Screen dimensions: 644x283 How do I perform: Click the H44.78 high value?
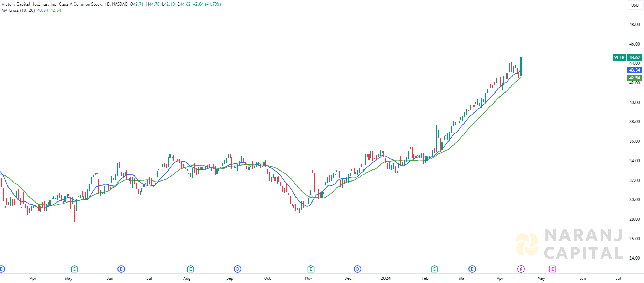pyautogui.click(x=153, y=4)
